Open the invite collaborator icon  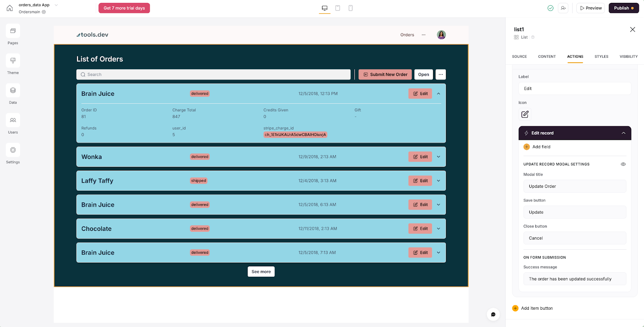pyautogui.click(x=563, y=8)
